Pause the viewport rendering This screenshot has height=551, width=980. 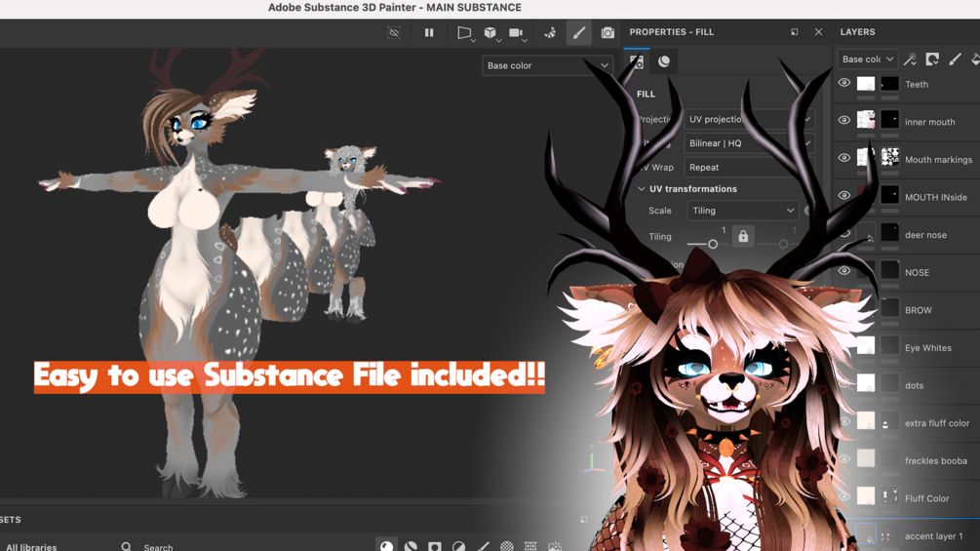point(429,32)
